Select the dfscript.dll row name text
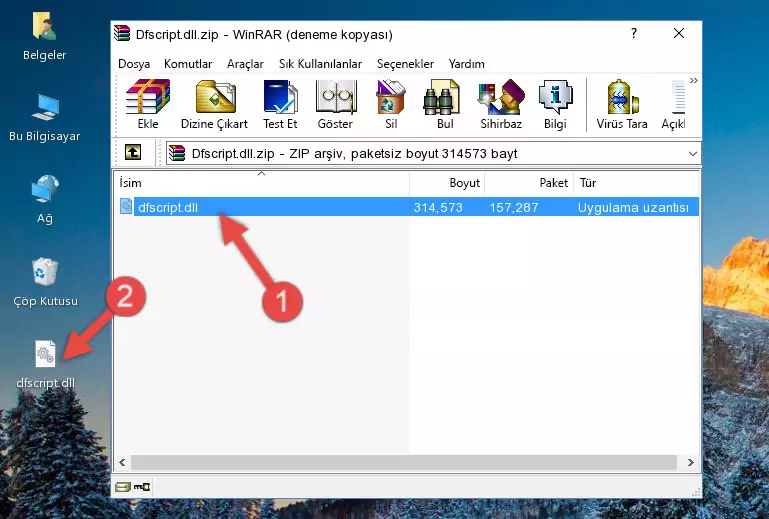The width and height of the screenshot is (769, 519). coord(168,208)
